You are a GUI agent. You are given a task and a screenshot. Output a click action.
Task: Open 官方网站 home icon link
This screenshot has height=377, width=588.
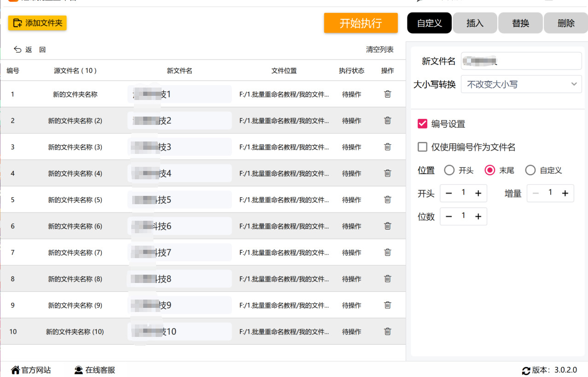click(16, 370)
